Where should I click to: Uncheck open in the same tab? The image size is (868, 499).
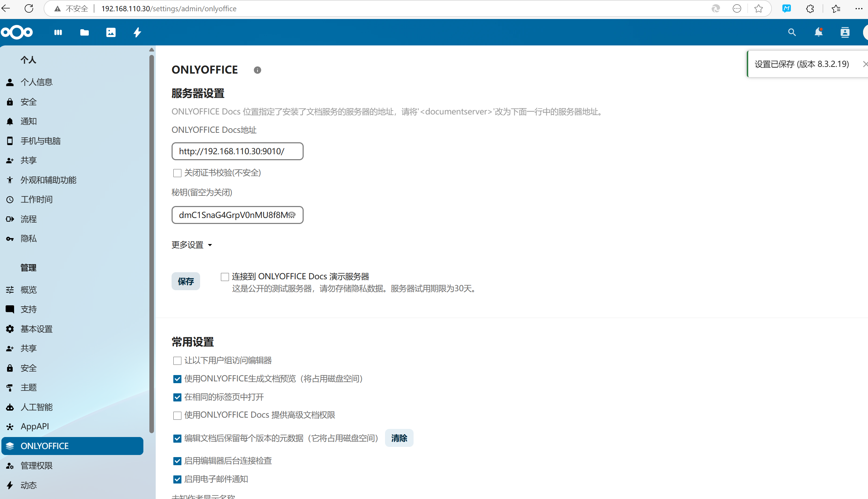click(x=177, y=397)
